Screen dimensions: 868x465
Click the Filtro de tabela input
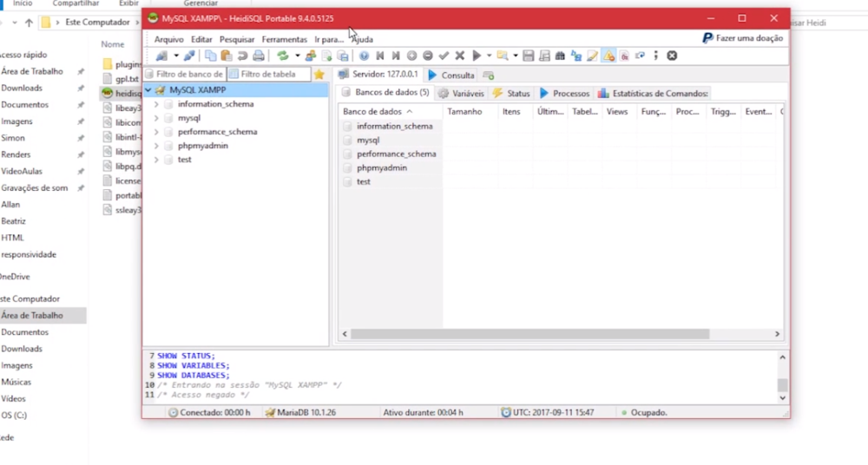point(269,75)
